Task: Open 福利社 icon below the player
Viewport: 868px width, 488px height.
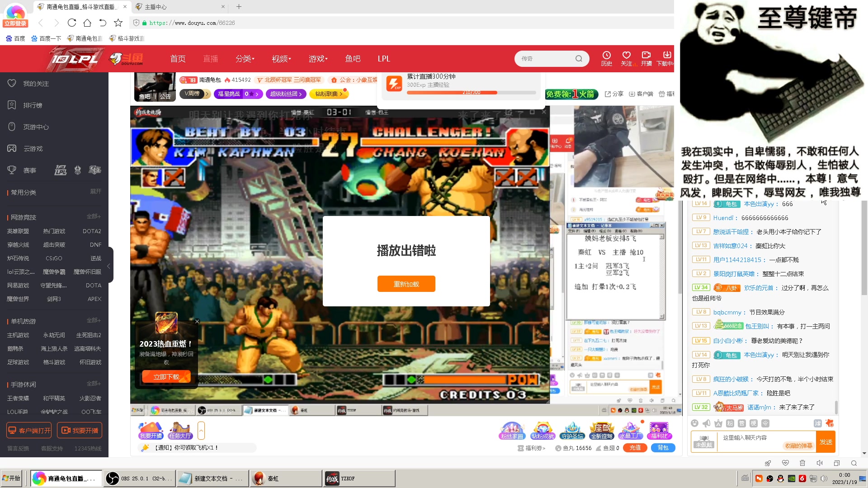Action: pos(660,431)
